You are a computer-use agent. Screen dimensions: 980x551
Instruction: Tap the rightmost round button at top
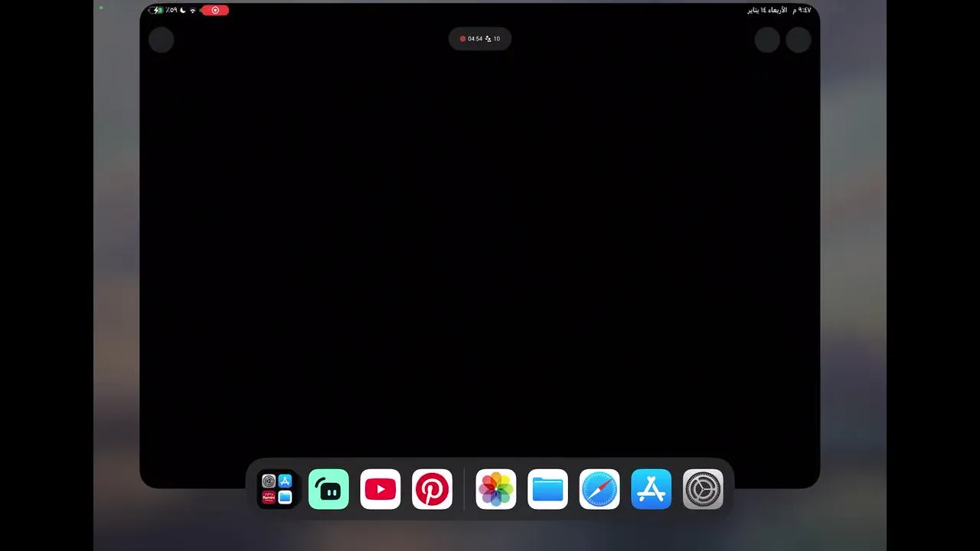click(798, 40)
